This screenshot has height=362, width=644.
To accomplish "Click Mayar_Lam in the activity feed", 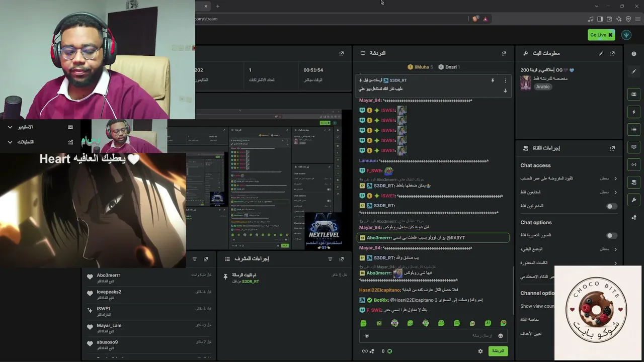I will [109, 326].
